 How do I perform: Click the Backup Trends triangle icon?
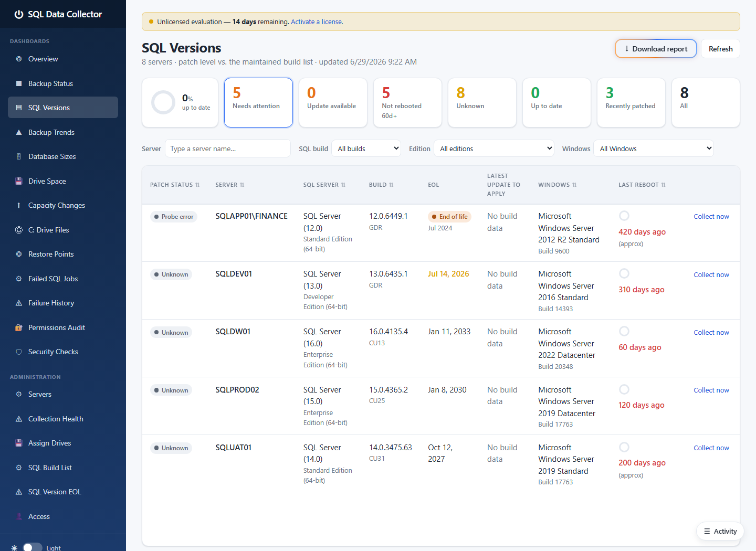[19, 132]
